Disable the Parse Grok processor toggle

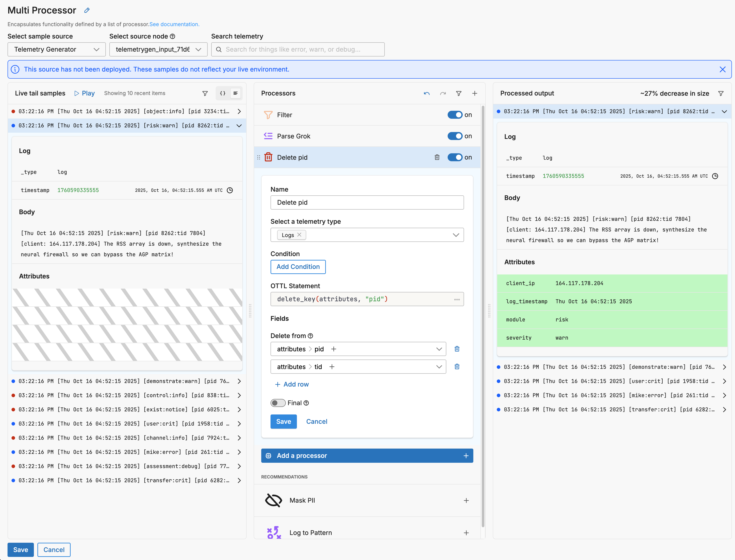[455, 136]
